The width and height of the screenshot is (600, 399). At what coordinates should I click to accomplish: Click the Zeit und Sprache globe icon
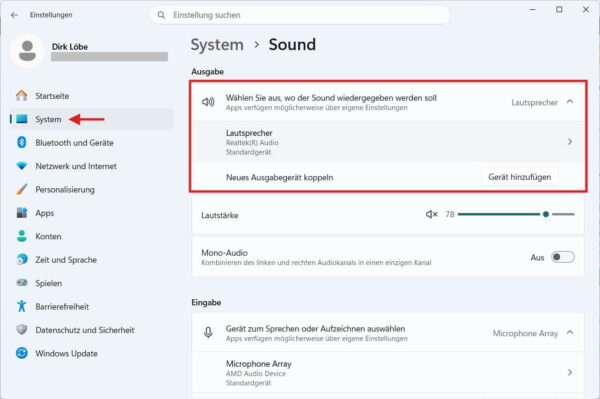(x=22, y=259)
